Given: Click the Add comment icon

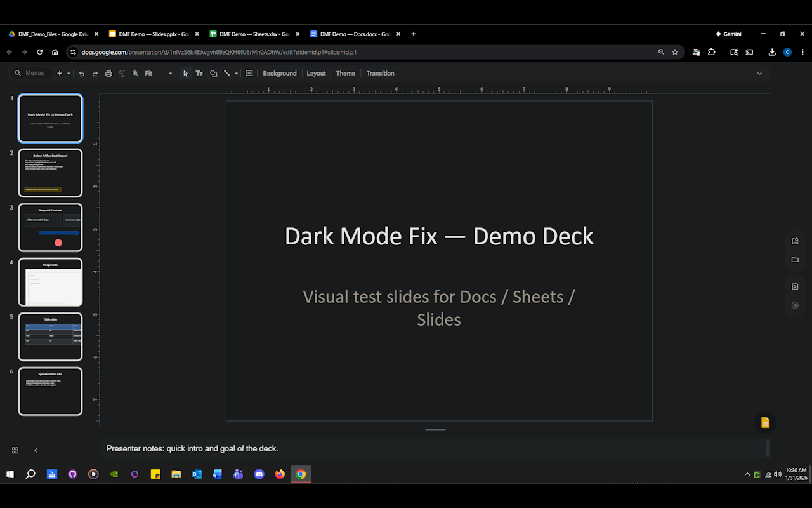Looking at the screenshot, I should pos(249,74).
